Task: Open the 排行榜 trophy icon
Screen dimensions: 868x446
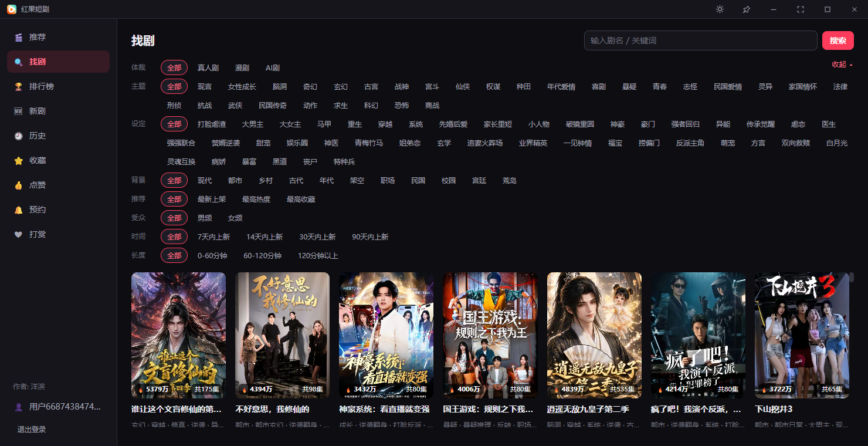Action: pyautogui.click(x=19, y=86)
